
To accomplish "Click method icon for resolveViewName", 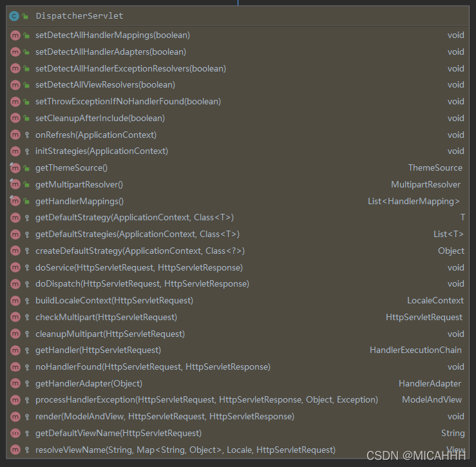I will [x=15, y=450].
